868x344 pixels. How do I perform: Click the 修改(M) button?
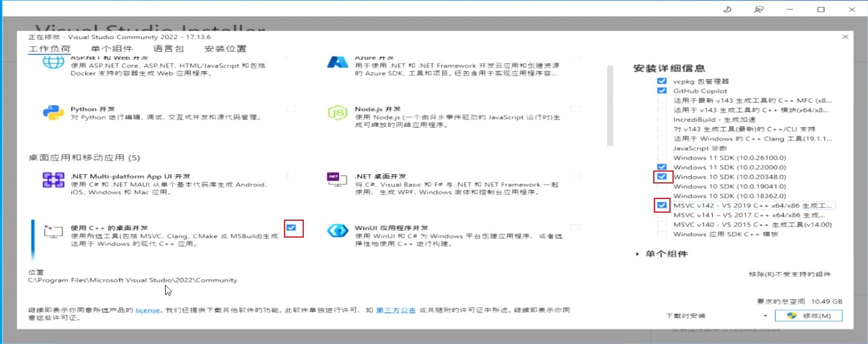pos(808,315)
